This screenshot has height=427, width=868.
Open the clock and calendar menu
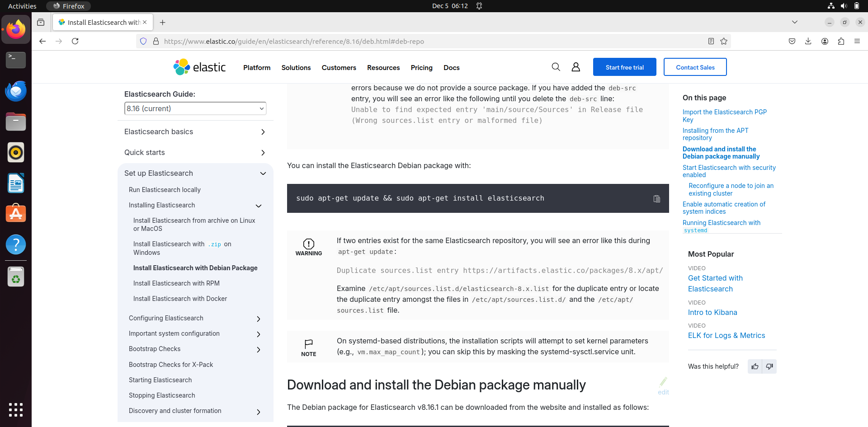click(x=450, y=6)
